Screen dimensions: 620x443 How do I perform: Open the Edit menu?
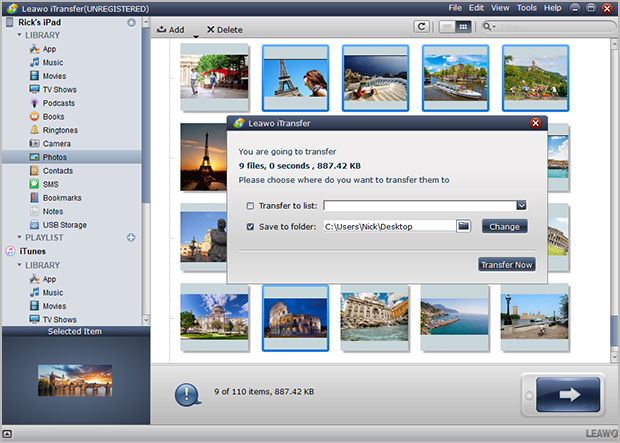click(x=476, y=8)
